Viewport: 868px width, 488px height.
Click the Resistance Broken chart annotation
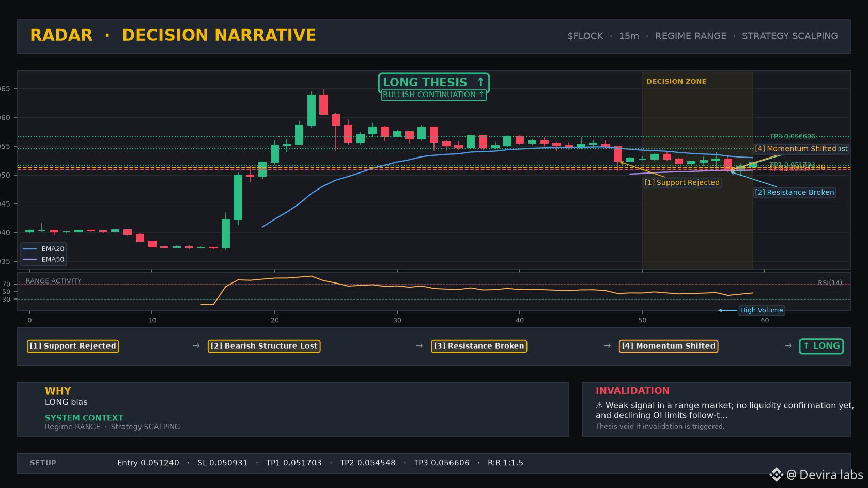[x=795, y=193]
